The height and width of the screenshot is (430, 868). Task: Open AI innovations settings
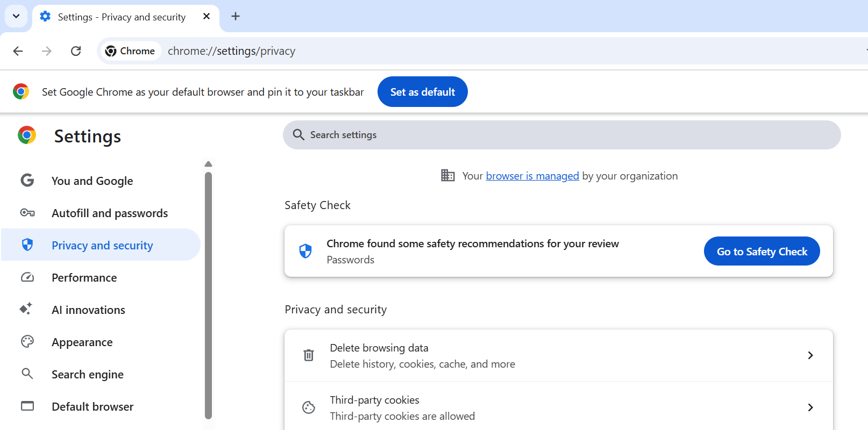[101, 310]
